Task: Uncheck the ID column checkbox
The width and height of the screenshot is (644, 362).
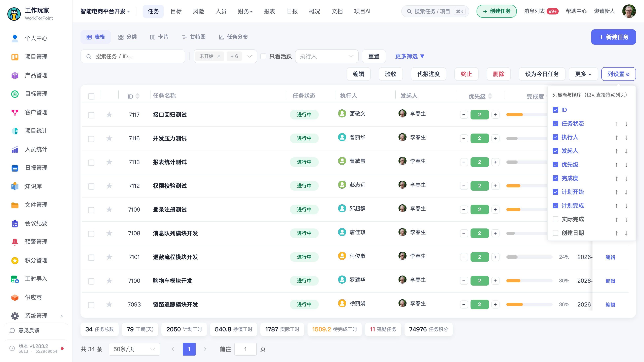Action: click(555, 110)
